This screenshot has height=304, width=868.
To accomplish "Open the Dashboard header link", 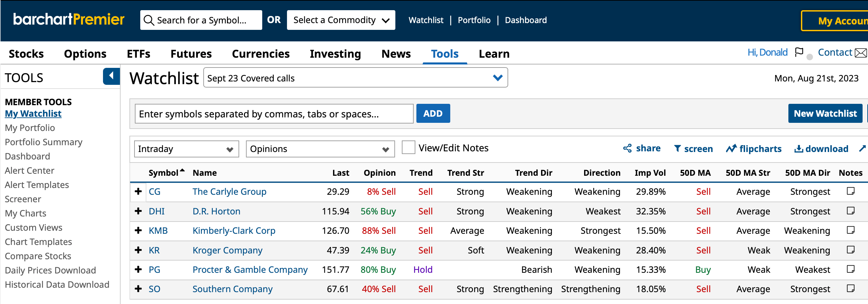I will pos(525,20).
